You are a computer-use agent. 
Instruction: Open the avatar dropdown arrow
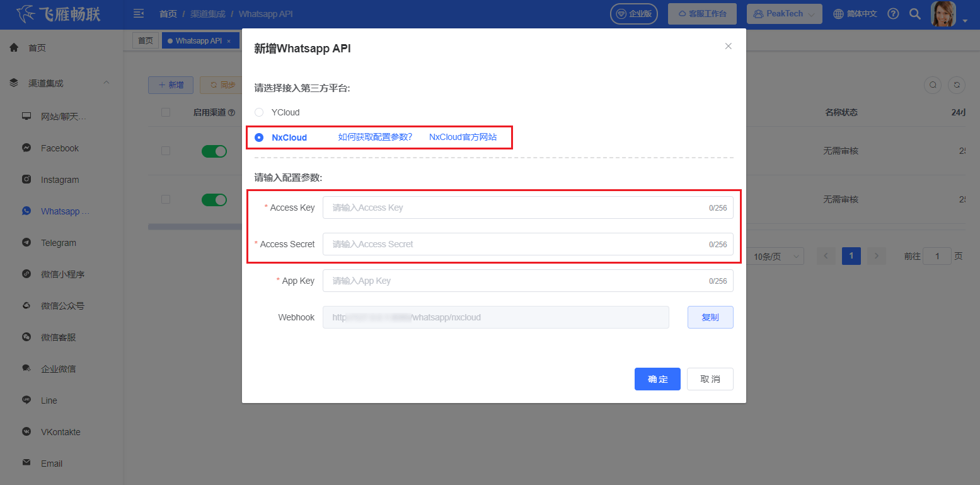pos(965,21)
